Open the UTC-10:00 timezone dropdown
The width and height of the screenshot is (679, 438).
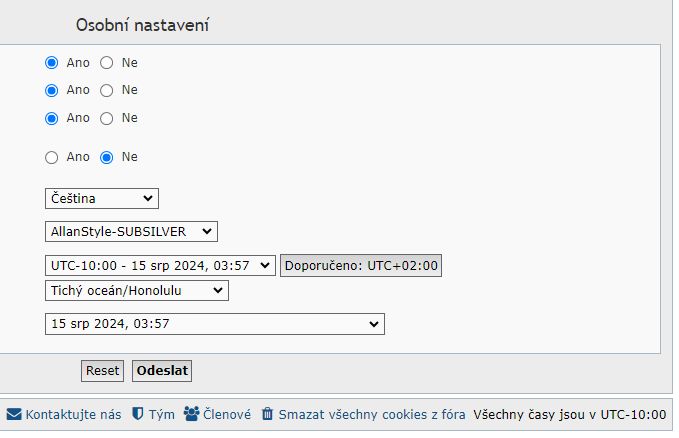pos(160,265)
